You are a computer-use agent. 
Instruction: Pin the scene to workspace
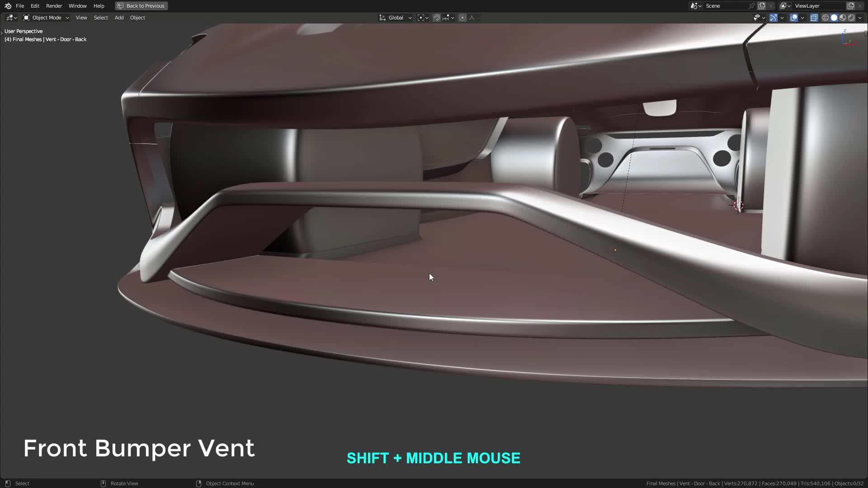752,6
